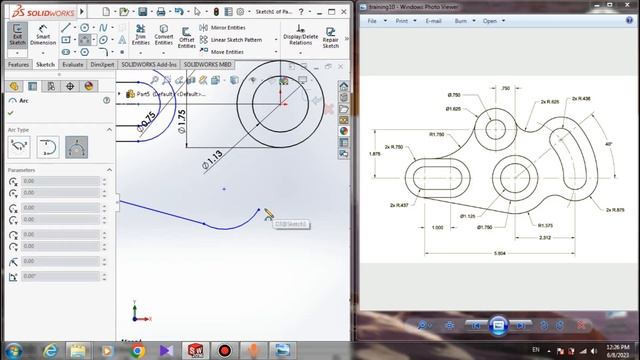Delete image with red X in Photo Viewer
The height and width of the screenshot is (360, 640).
(x=580, y=325)
